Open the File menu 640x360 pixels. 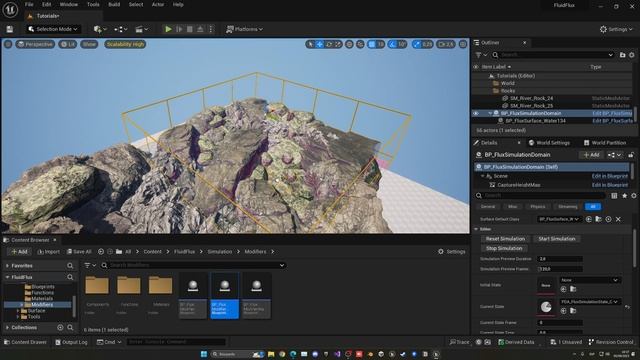coord(29,4)
